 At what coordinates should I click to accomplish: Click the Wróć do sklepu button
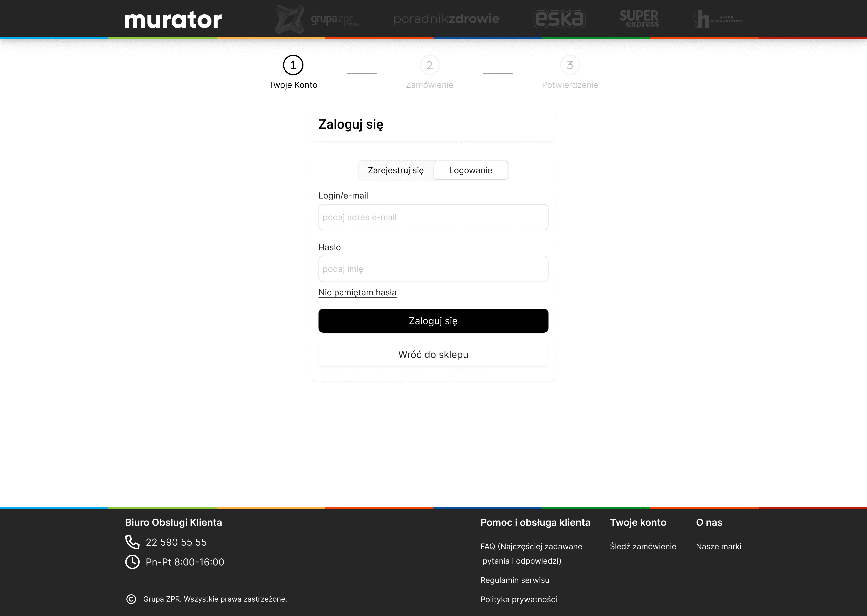433,355
